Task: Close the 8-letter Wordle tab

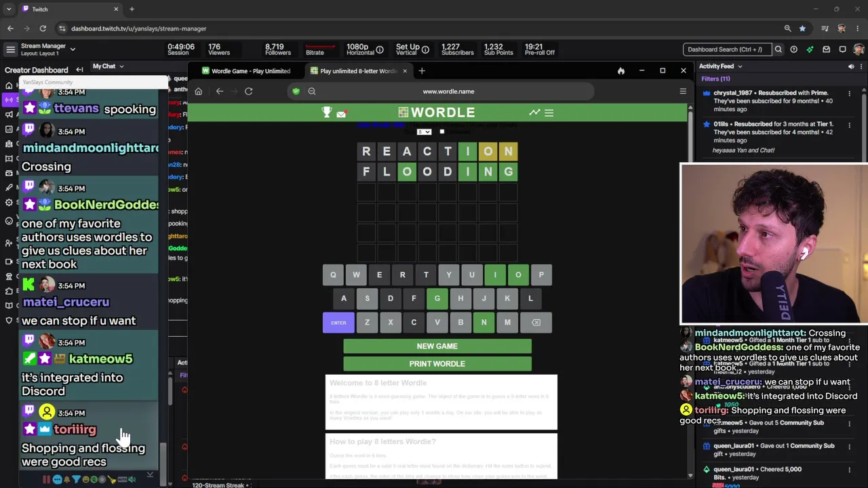Action: tap(405, 70)
